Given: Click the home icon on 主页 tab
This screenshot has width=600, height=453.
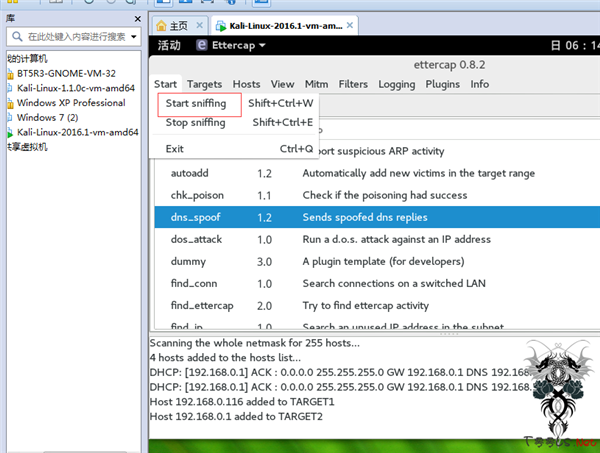Looking at the screenshot, I should pos(165,25).
